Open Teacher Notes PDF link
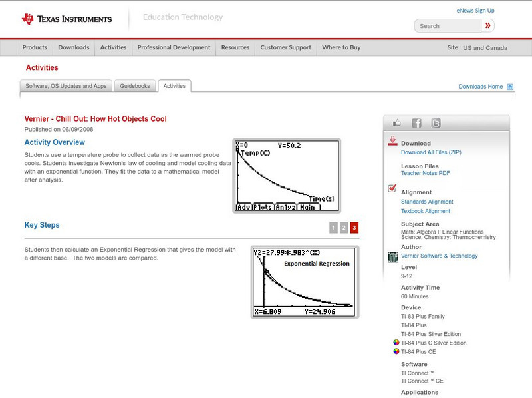Viewport: 532px width, 398px height. 425,173
